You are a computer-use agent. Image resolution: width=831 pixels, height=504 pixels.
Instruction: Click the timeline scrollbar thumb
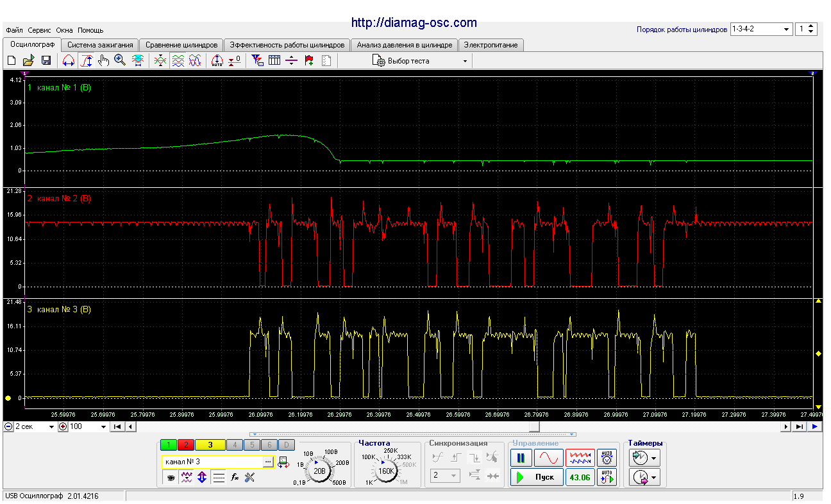(x=534, y=426)
